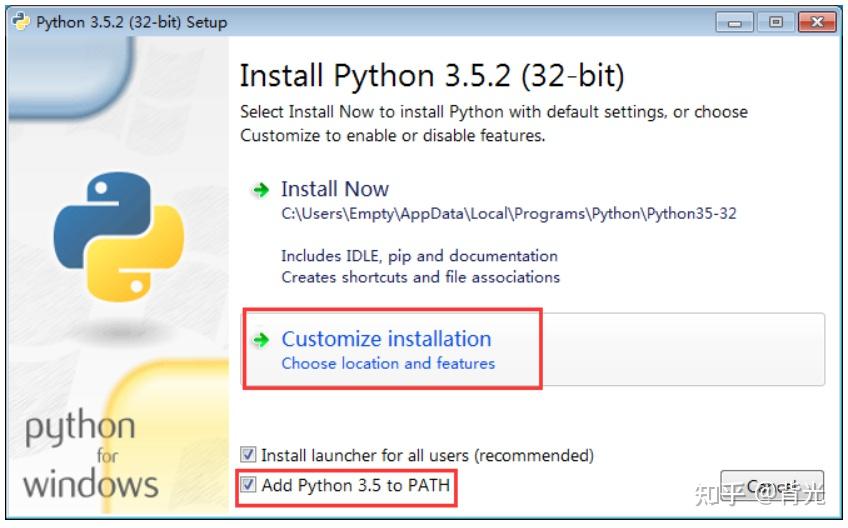Uncheck the Add Python 3.5 to PATH checkbox

coord(248,486)
